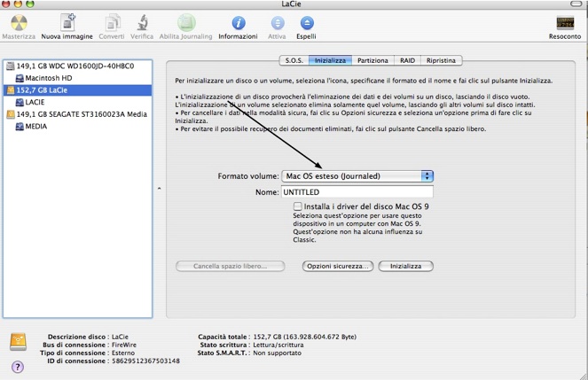Select the LACIE volume
The height and width of the screenshot is (380, 588).
click(x=78, y=102)
